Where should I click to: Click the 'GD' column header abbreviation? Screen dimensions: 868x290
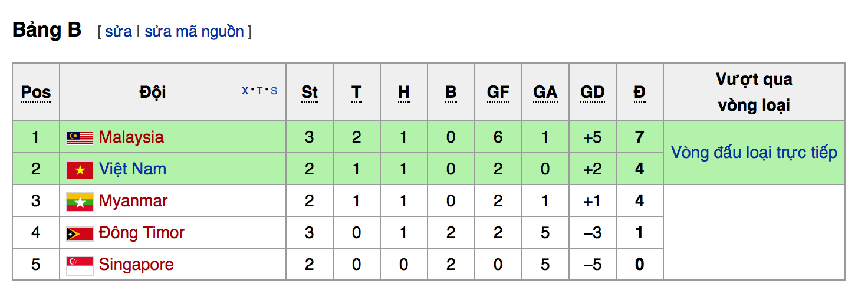coord(593,93)
